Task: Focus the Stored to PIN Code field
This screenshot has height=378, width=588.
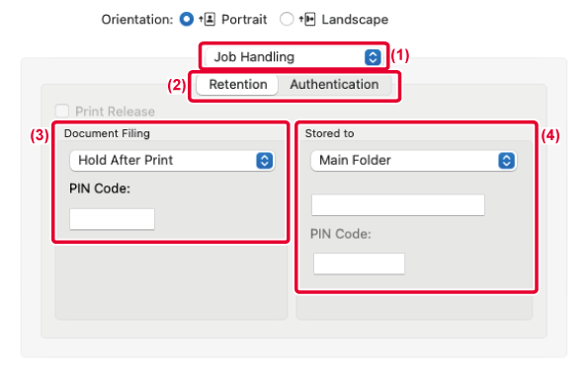Action: click(359, 264)
